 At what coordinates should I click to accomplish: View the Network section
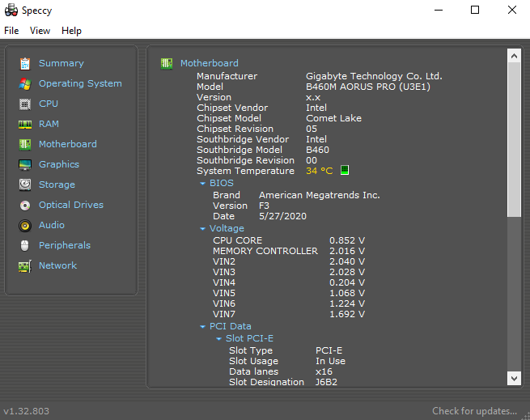[57, 265]
